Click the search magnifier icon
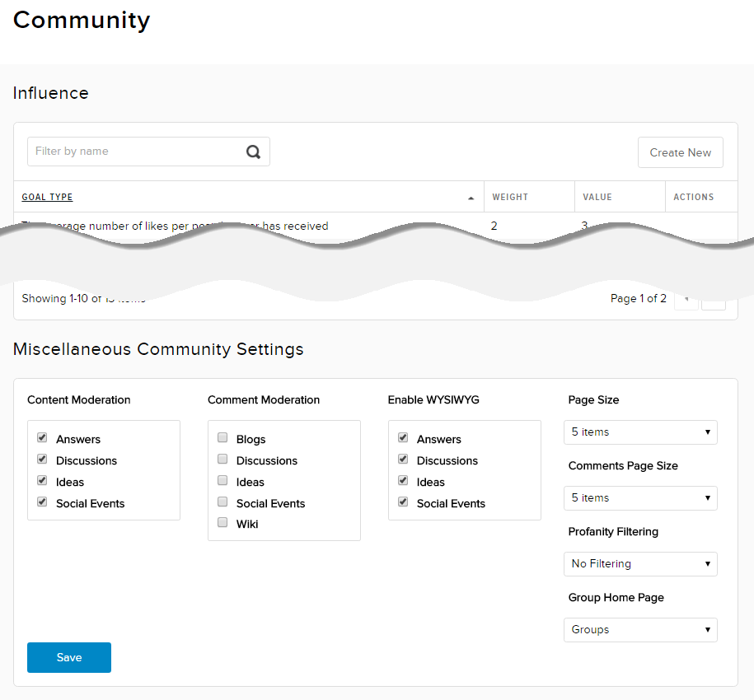 pos(253,152)
